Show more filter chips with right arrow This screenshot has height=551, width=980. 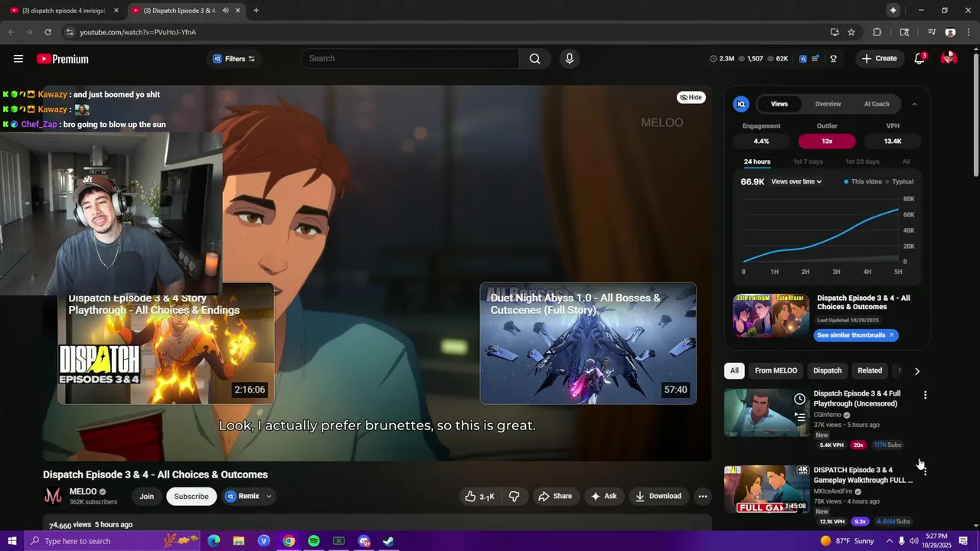pyautogui.click(x=917, y=371)
